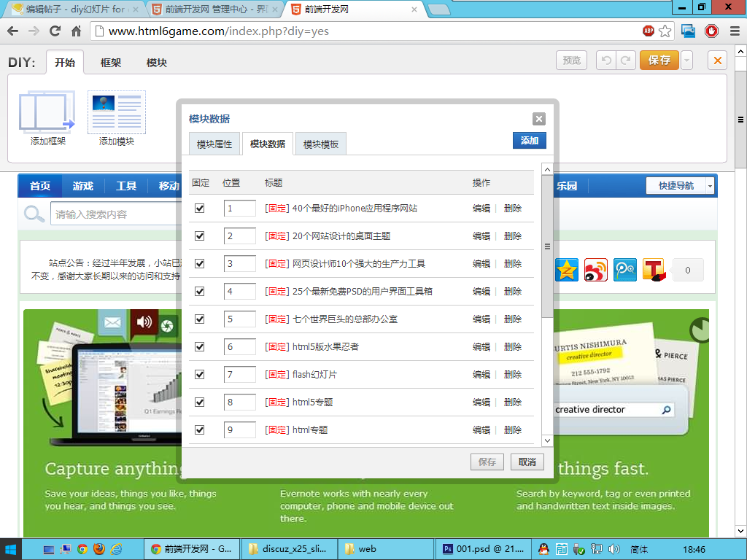Expand the 快捷导航 dropdown
The image size is (747, 560).
(710, 186)
